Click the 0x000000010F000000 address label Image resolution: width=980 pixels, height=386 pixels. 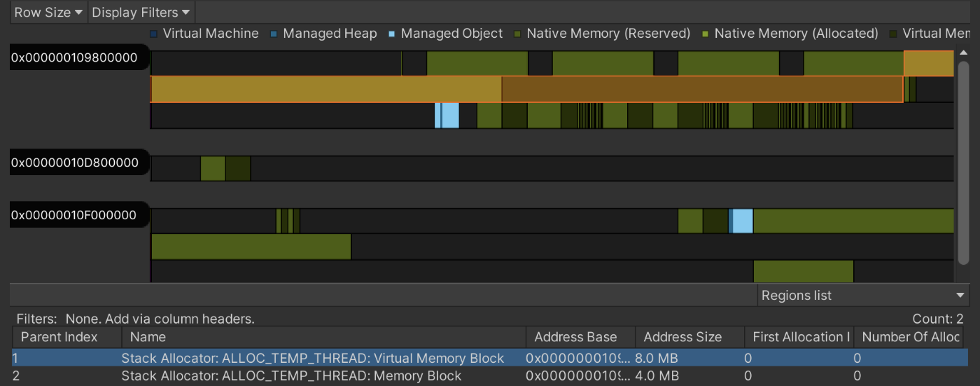74,215
